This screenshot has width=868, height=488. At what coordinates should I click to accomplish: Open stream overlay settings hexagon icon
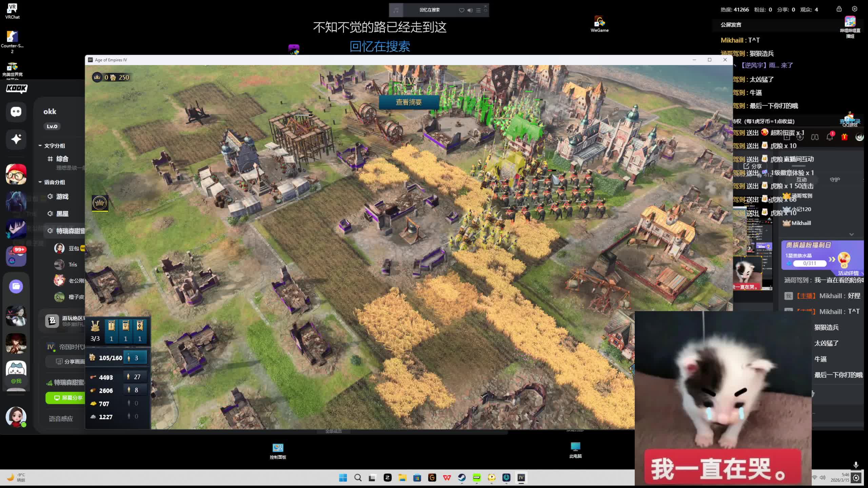tap(854, 9)
